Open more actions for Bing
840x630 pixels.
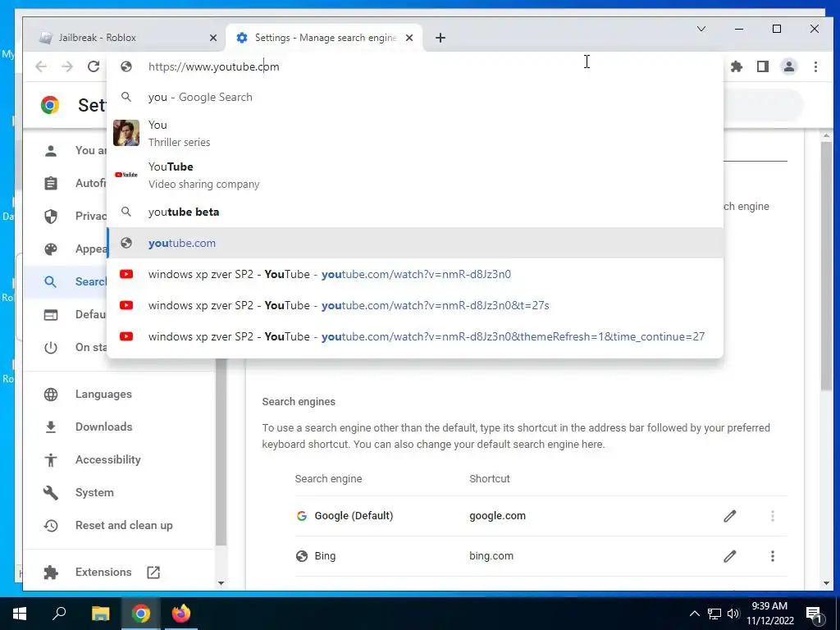coord(773,556)
